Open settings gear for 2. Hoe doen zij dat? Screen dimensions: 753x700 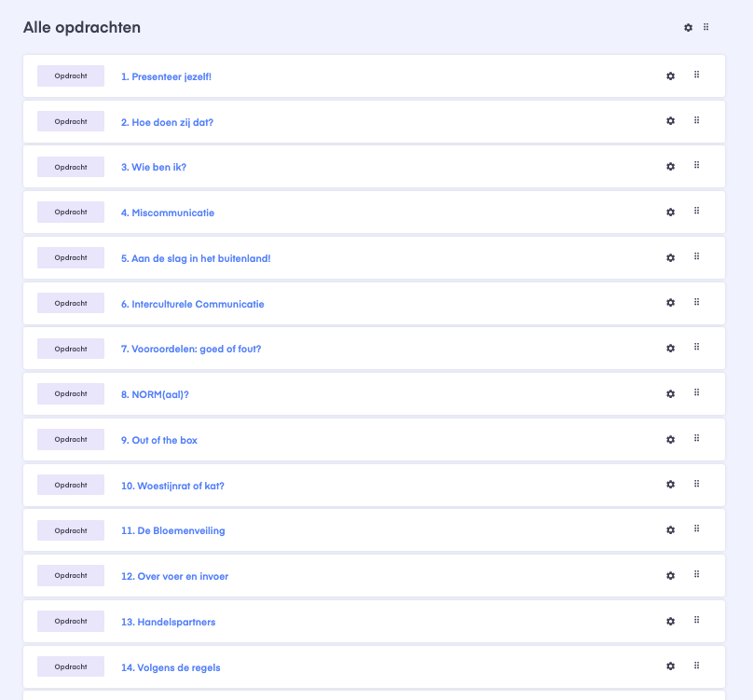[670, 121]
